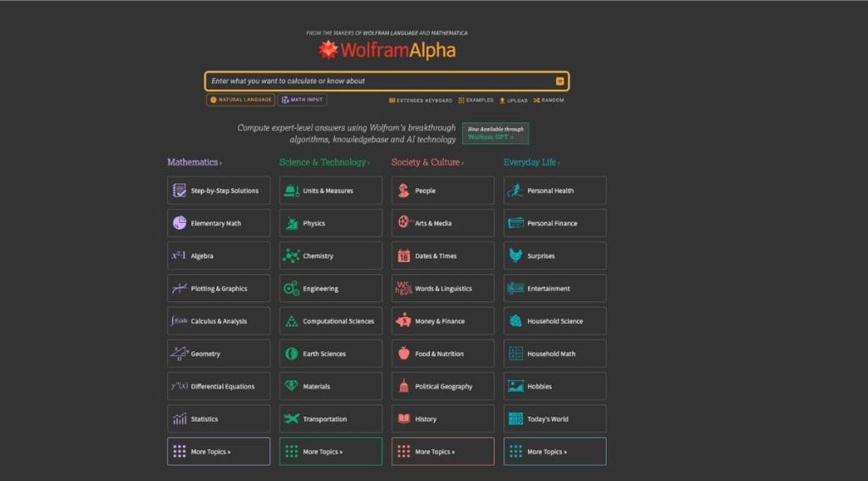Click the Personal Finance card icon

click(515, 223)
